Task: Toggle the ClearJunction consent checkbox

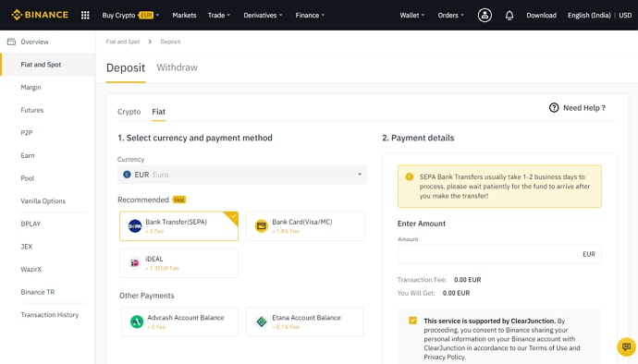Action: pyautogui.click(x=412, y=321)
